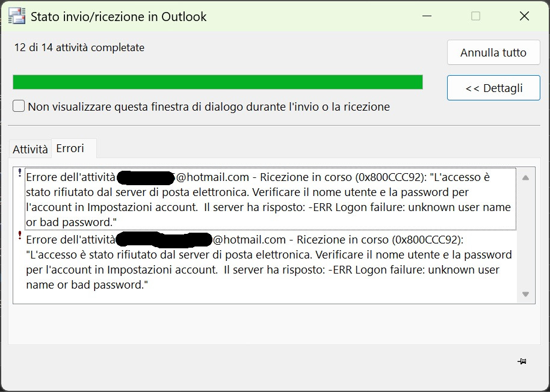
Task: Switch to the Attività tab
Action: (30, 150)
